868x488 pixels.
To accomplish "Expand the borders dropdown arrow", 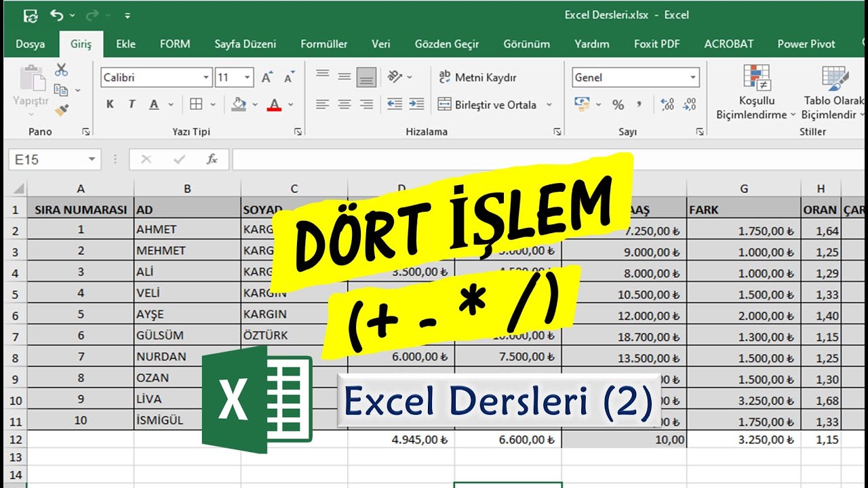I will 213,105.
